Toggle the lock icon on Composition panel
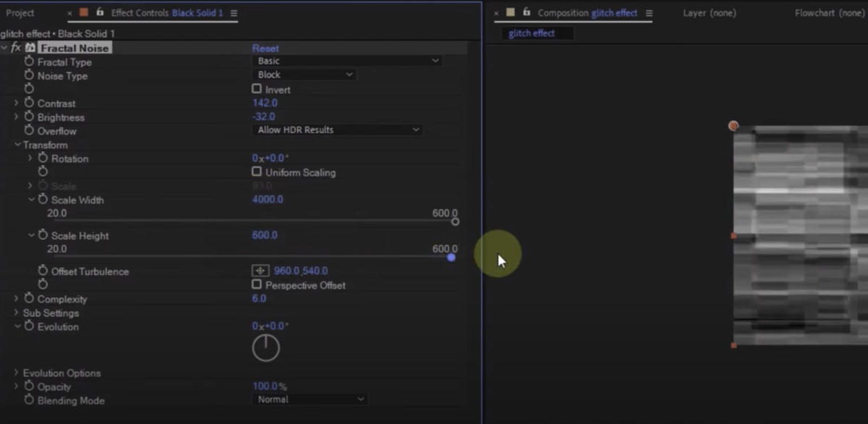868x424 pixels. 527,12
